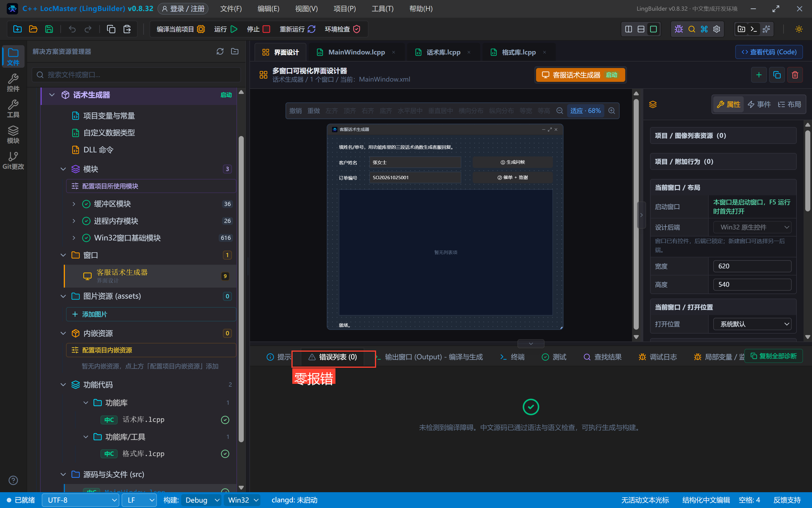The image size is (812, 508).
Task: Switch to 输出窗口 (Output) tab
Action: (429, 357)
